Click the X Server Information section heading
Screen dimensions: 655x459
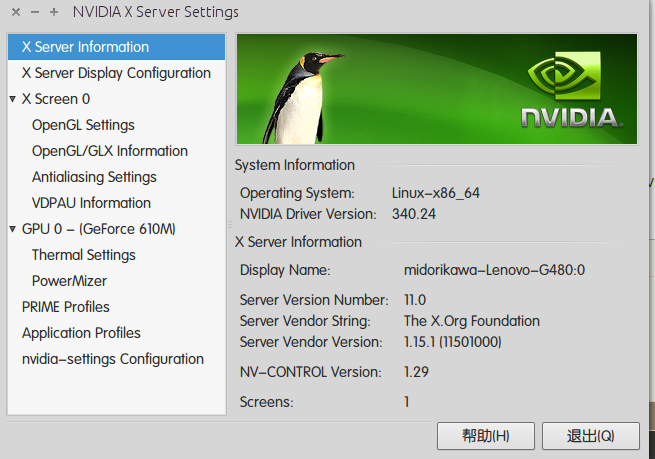298,242
